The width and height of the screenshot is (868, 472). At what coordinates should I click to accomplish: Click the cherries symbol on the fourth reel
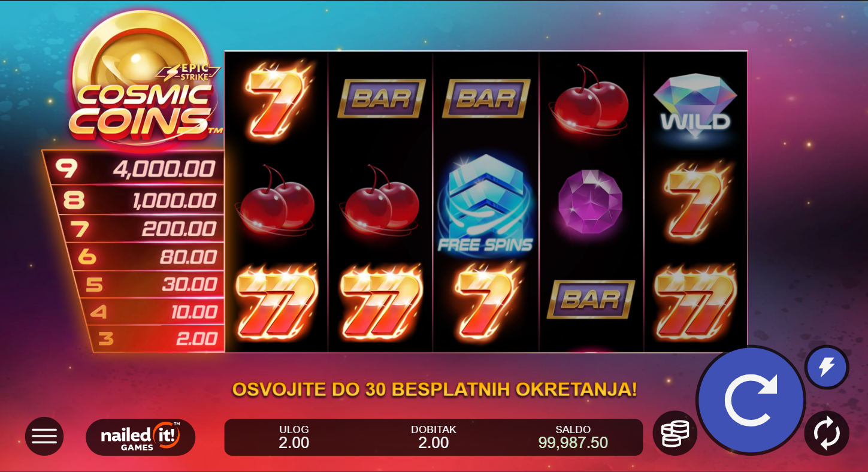[x=590, y=100]
